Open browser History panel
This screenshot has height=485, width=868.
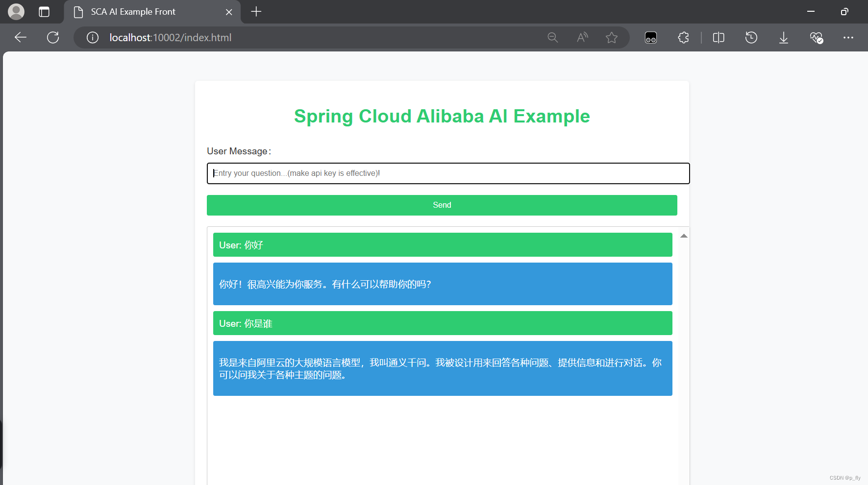point(751,38)
